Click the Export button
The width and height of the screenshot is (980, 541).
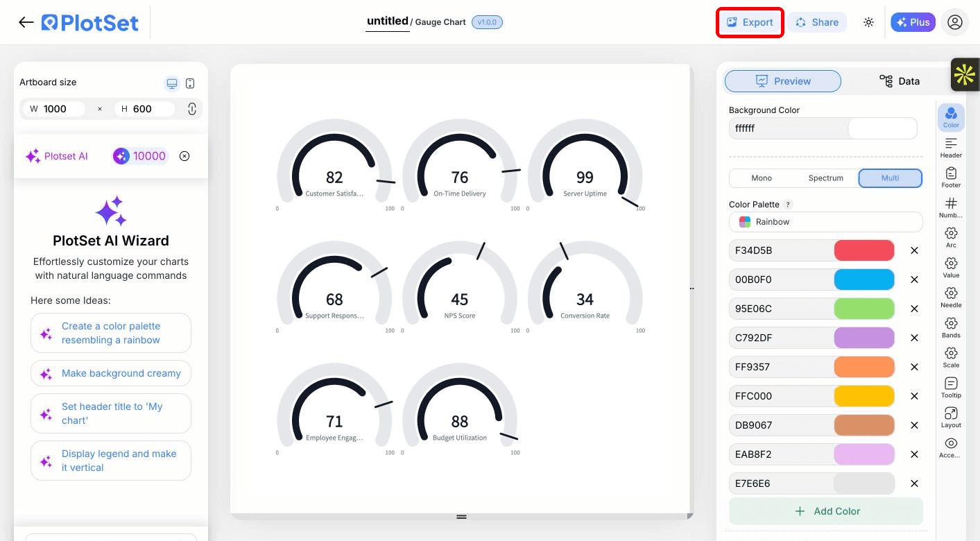click(750, 22)
